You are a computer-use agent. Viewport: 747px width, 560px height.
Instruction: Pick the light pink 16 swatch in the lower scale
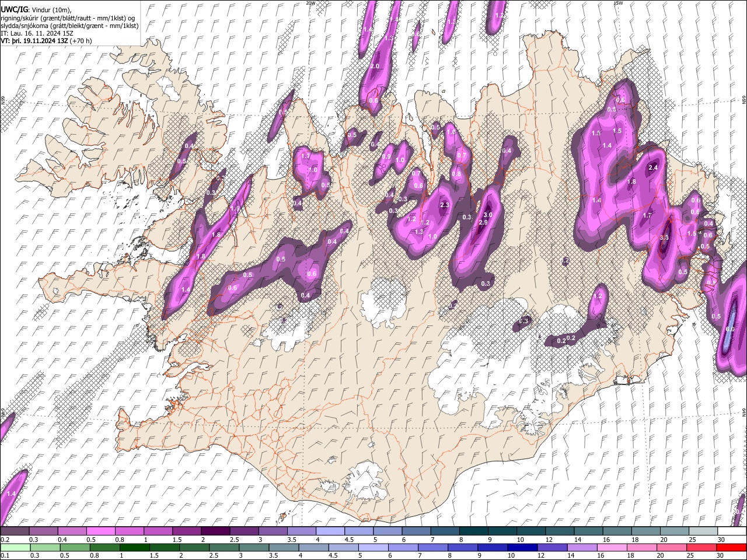coord(612,547)
